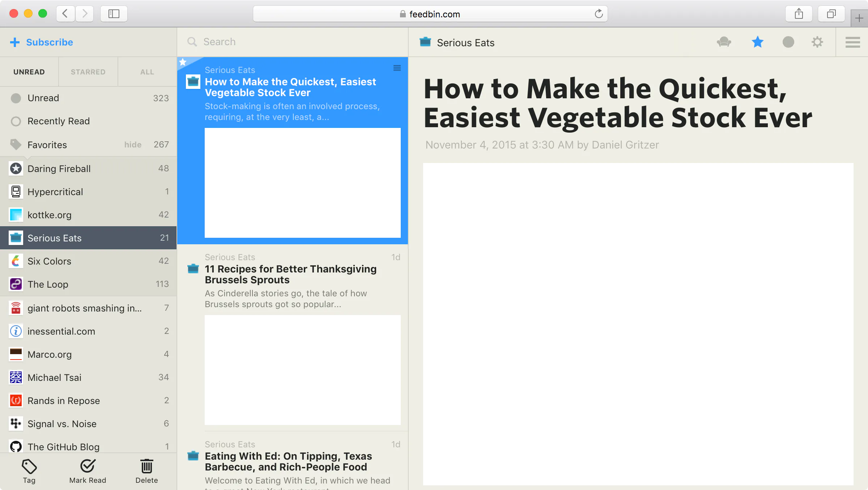Click The Loop feed icon
The image size is (868, 490).
point(16,284)
